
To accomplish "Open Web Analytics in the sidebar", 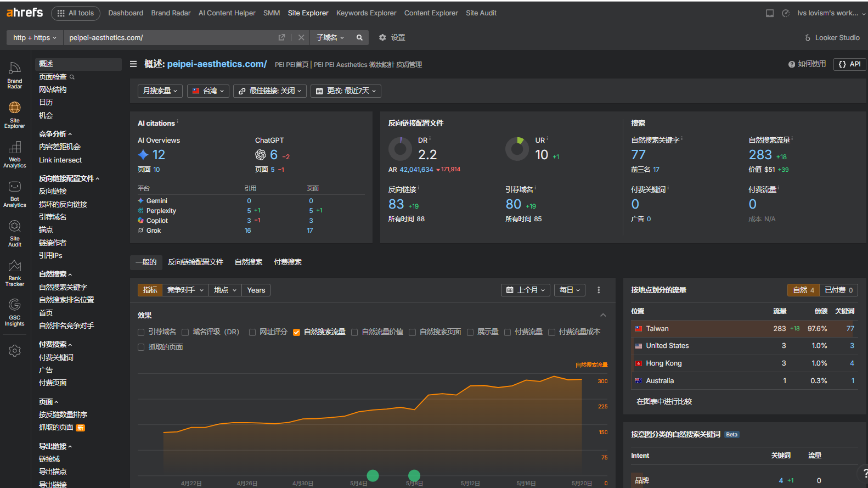I will coord(15,155).
